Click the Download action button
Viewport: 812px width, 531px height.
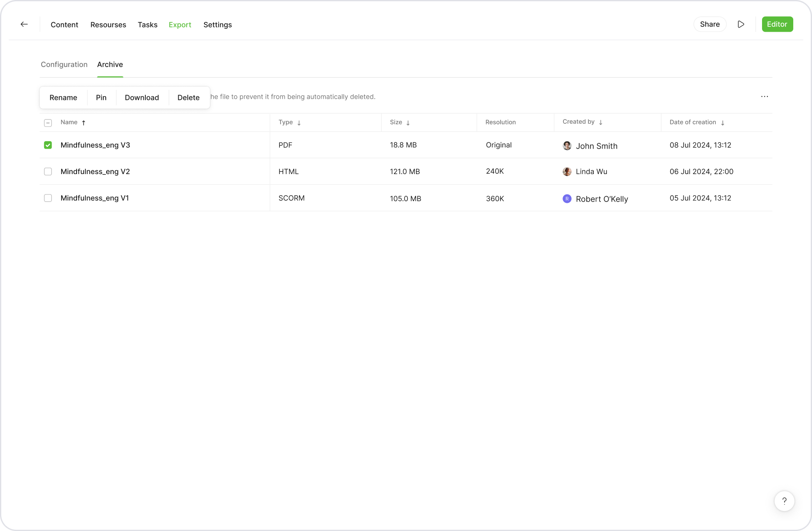click(x=142, y=97)
